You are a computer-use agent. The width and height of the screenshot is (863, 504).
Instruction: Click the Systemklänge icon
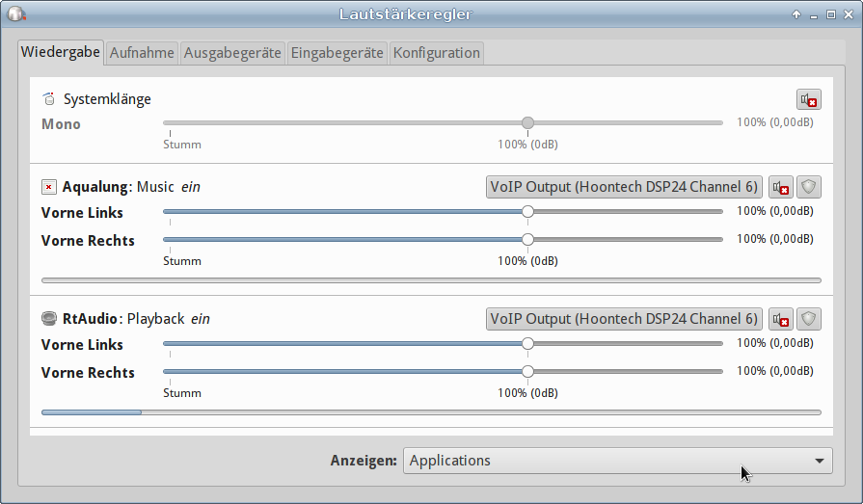[x=49, y=99]
